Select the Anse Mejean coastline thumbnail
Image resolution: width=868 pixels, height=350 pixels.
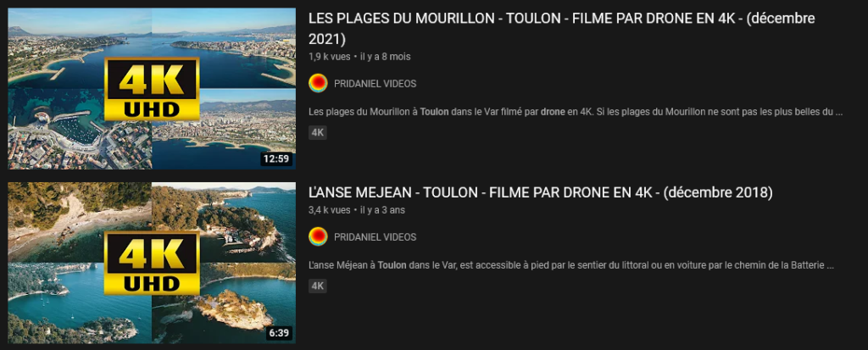(x=152, y=263)
